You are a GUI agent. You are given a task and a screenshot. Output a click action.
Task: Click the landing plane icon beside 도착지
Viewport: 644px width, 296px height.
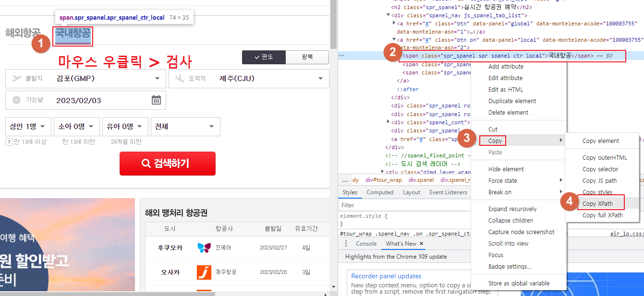coord(180,78)
